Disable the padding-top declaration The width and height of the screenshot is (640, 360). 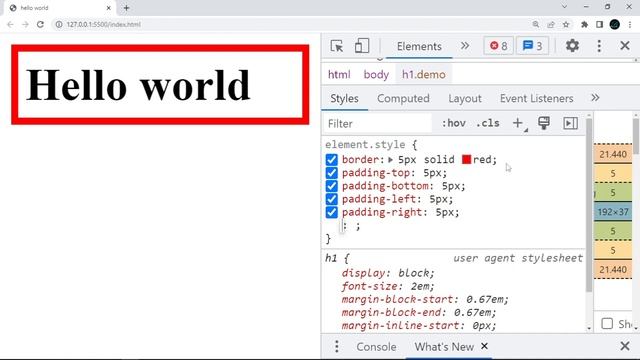331,173
